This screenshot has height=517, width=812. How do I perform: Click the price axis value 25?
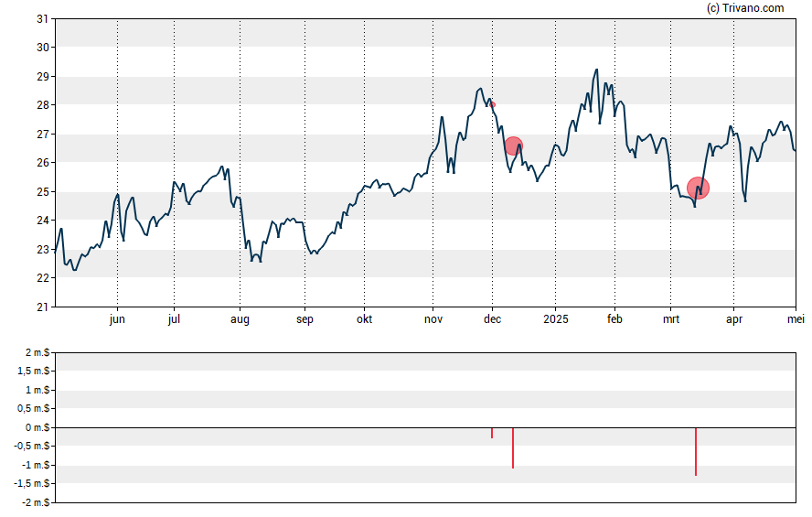click(42, 192)
